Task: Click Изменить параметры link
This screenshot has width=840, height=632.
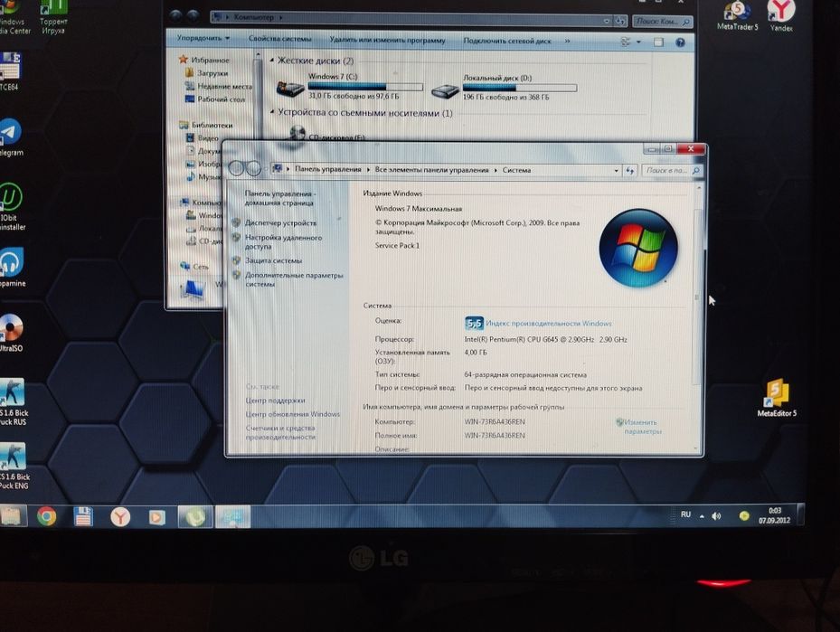Action: [642, 427]
